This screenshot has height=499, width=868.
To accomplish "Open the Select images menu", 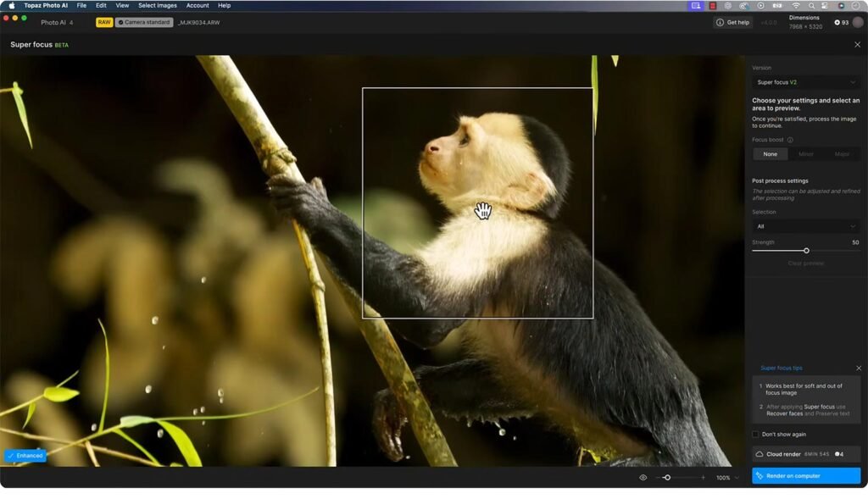I will pyautogui.click(x=158, y=5).
